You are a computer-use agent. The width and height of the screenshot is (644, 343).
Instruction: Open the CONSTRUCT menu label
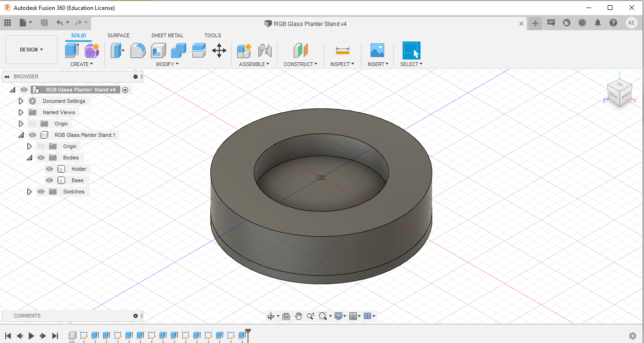[x=300, y=64]
